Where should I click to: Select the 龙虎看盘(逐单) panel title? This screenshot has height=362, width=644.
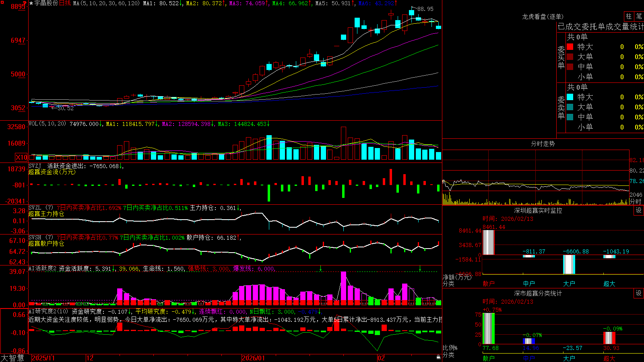click(x=543, y=16)
